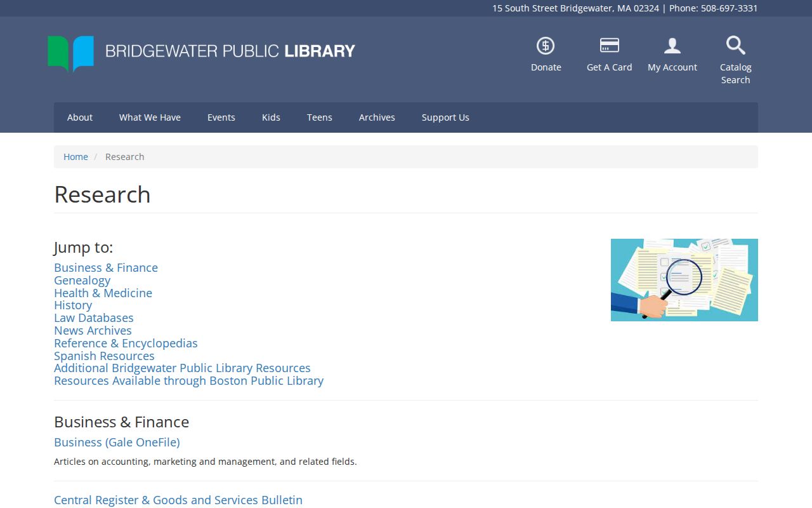Click the Get A Card icon
Viewport: 812px width, 508px height.
610,46
